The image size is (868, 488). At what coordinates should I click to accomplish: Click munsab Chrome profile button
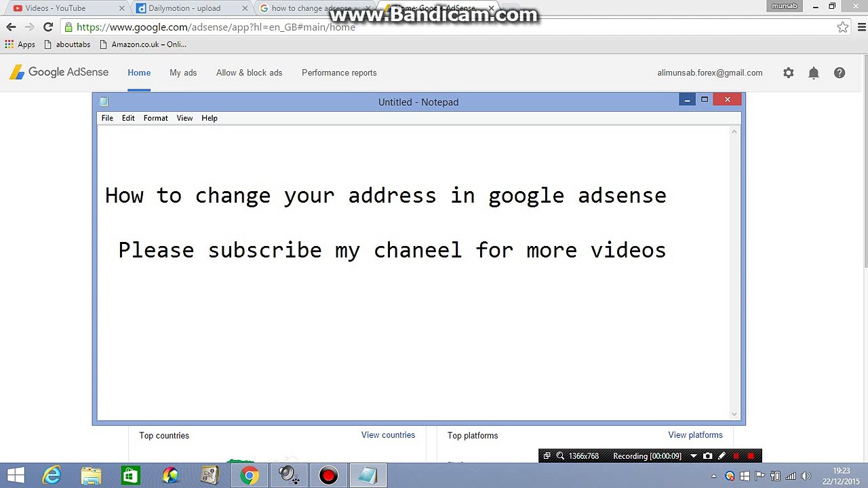(784, 6)
